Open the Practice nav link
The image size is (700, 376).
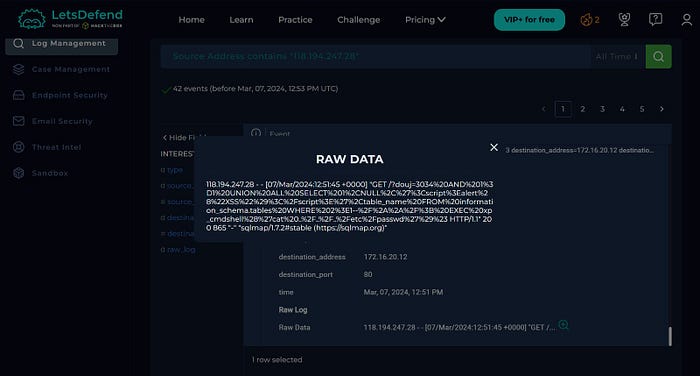(295, 20)
